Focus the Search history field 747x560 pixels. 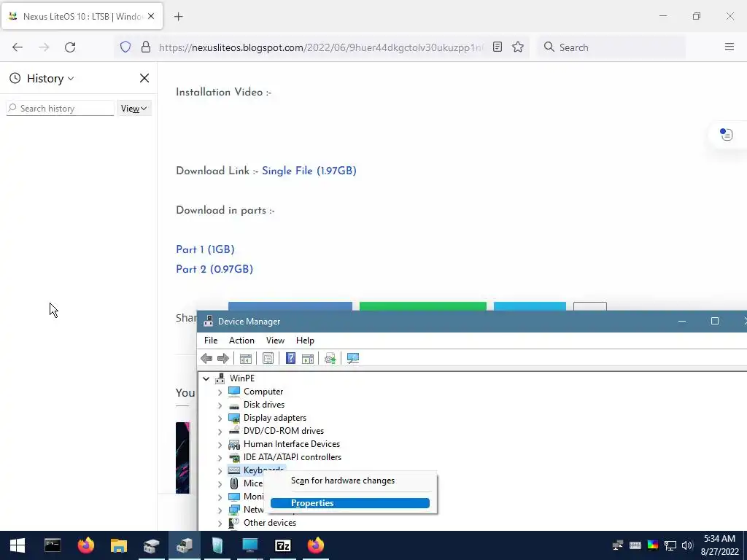(60, 108)
